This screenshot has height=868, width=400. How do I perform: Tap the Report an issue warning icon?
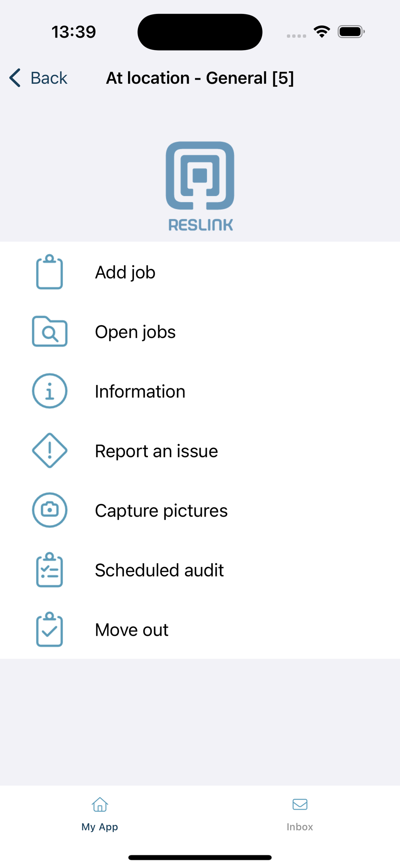coord(50,450)
